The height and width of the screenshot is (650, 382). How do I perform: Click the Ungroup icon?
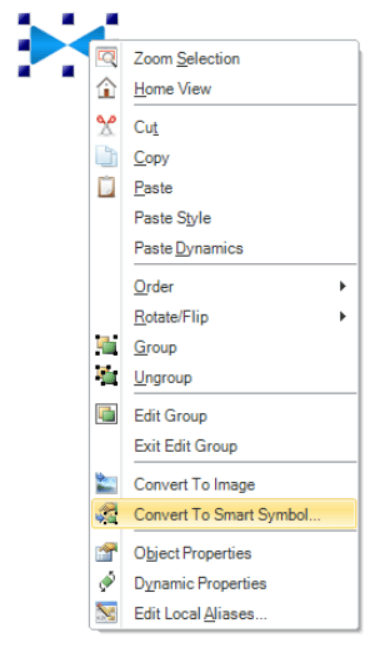point(106,376)
